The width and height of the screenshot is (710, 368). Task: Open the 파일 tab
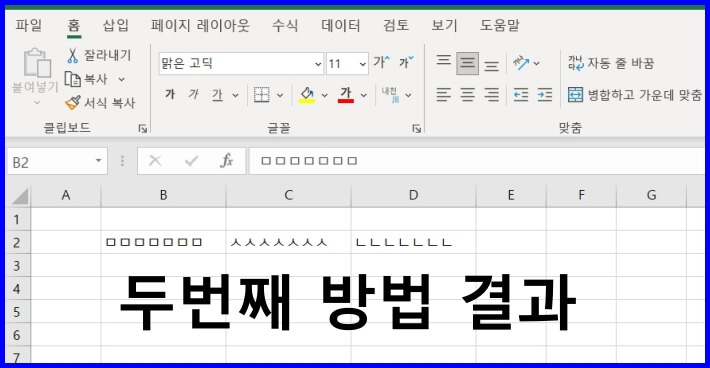pyautogui.click(x=28, y=25)
